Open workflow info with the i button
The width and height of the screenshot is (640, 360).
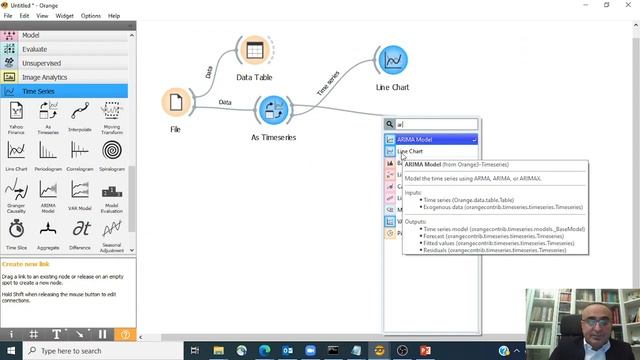coord(11,334)
